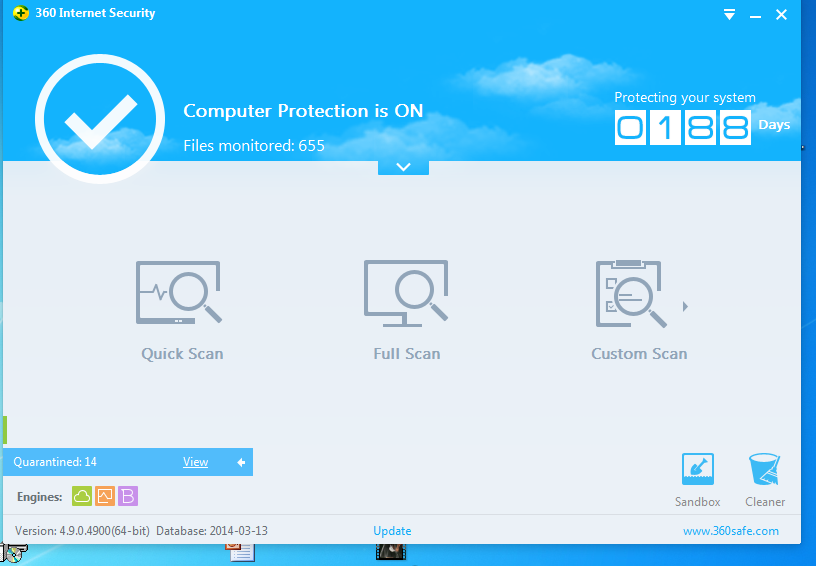Minimize the 360 Internet Security window
The height and width of the screenshot is (566, 816).
[755, 15]
